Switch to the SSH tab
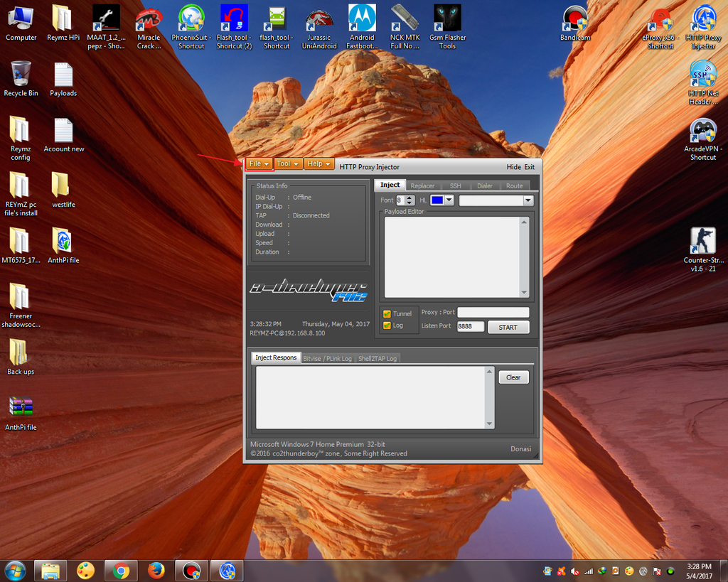This screenshot has width=728, height=582. click(455, 185)
